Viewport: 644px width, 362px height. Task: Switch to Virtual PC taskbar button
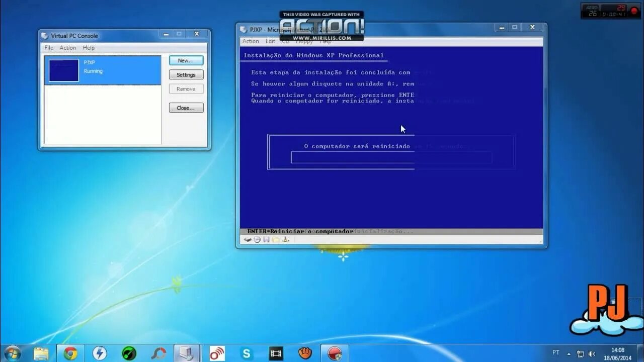point(187,353)
